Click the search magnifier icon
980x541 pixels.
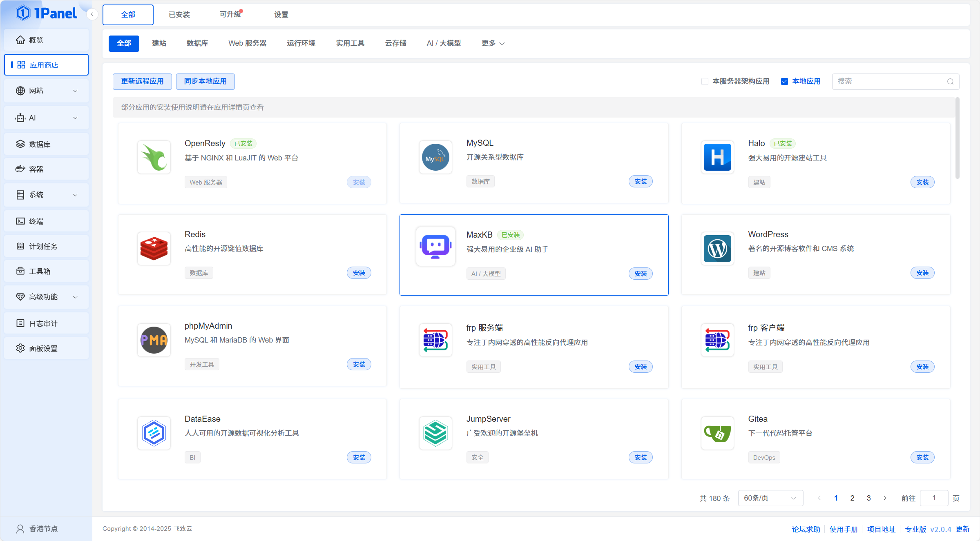click(950, 82)
